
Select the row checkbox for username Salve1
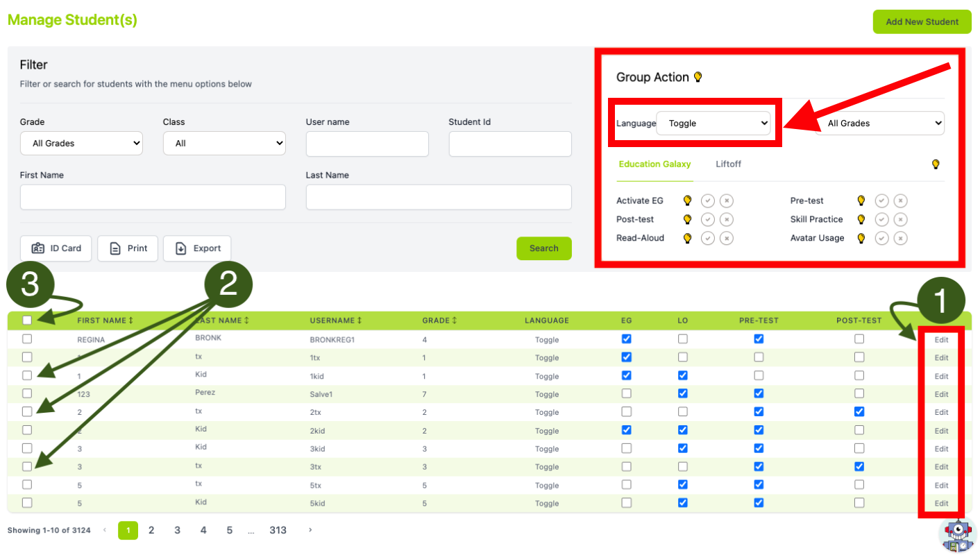(27, 393)
